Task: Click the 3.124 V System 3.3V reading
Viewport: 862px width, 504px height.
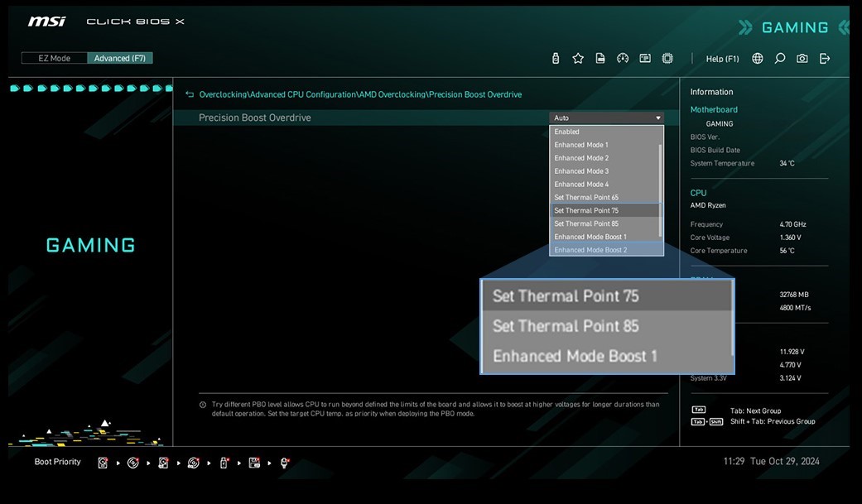Action: pos(790,378)
